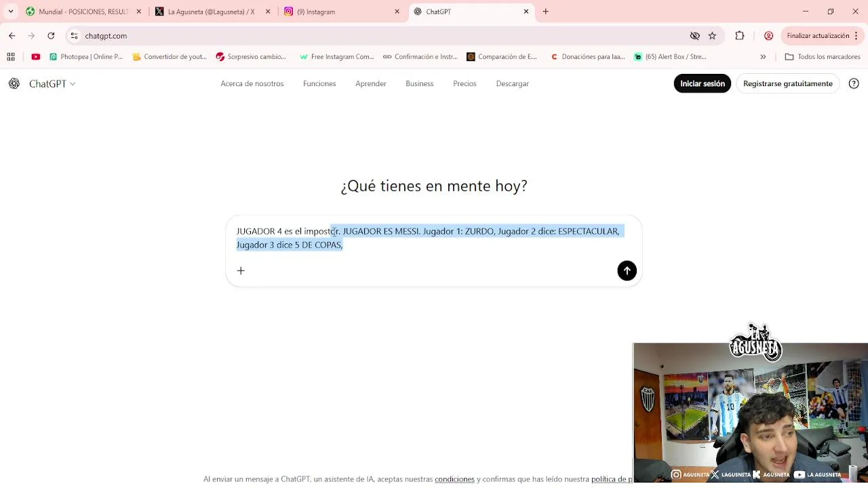
Task: Open the Descargar menu item
Action: click(x=513, y=83)
